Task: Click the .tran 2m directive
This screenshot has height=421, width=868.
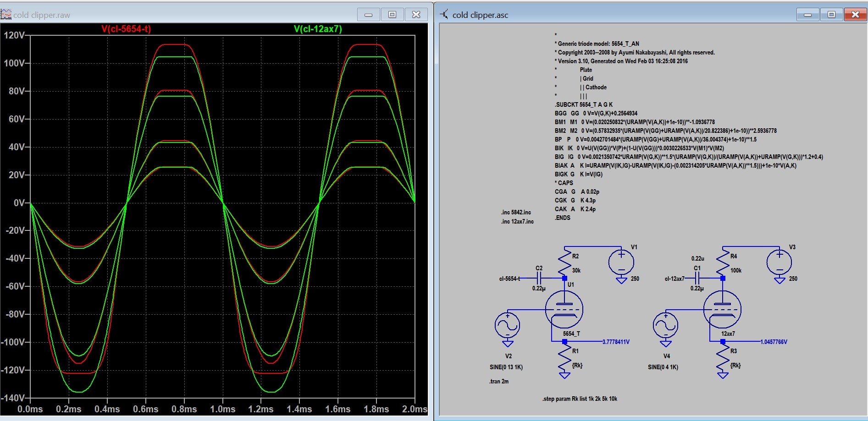Action: (x=499, y=381)
